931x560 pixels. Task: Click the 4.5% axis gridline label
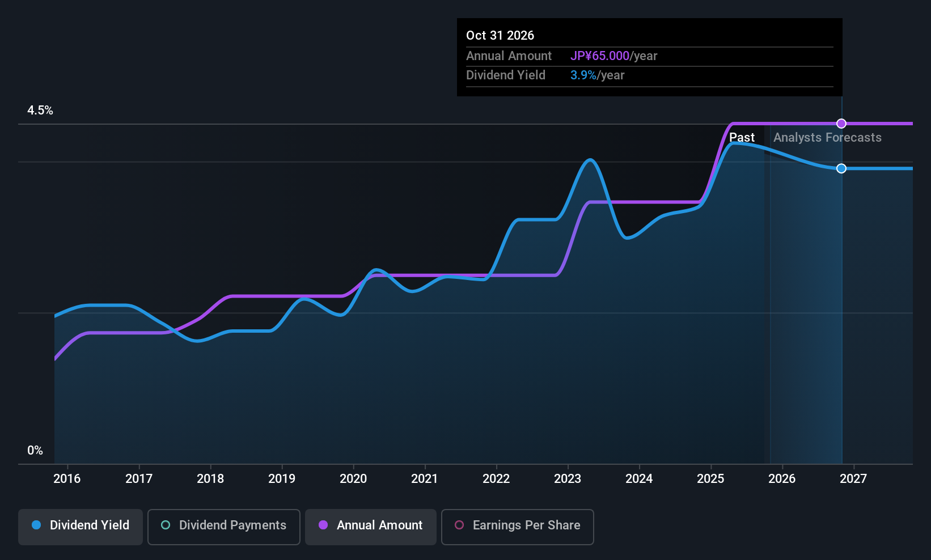coord(40,111)
